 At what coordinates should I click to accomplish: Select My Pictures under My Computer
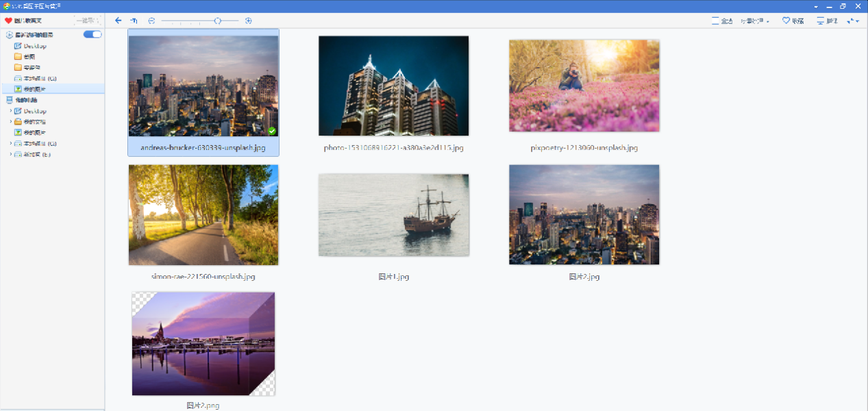click(30, 132)
